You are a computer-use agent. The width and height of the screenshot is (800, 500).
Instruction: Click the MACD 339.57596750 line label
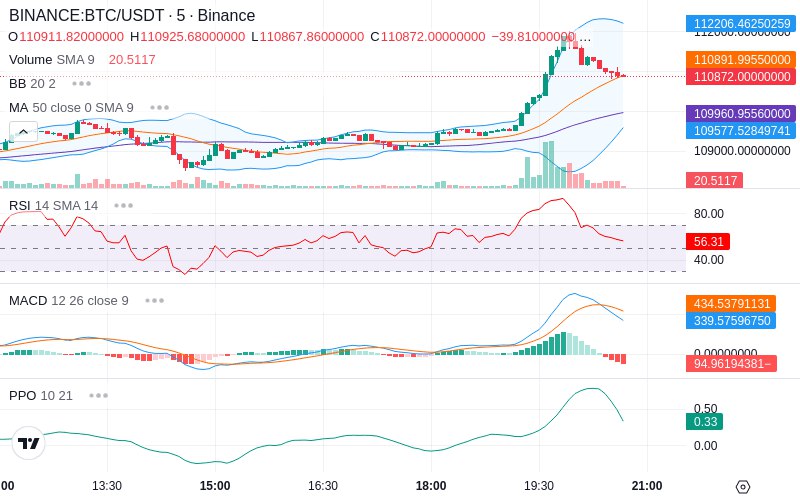point(731,320)
